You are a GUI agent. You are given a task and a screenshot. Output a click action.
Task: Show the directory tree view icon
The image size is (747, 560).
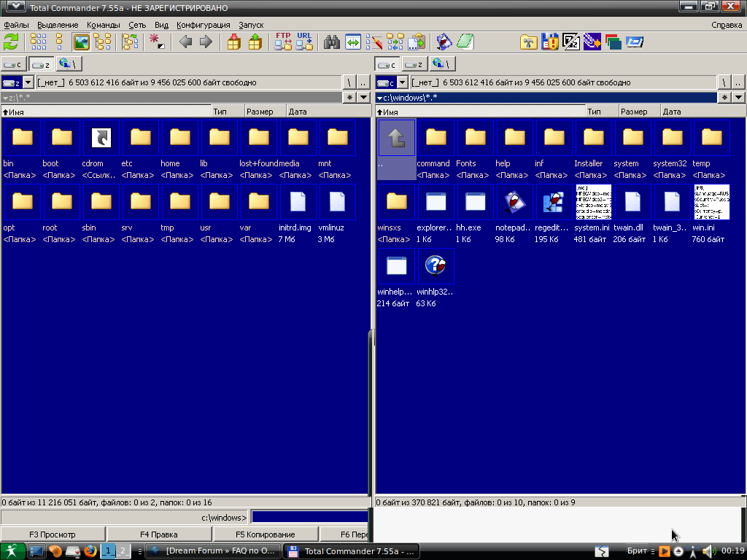pyautogui.click(x=102, y=42)
